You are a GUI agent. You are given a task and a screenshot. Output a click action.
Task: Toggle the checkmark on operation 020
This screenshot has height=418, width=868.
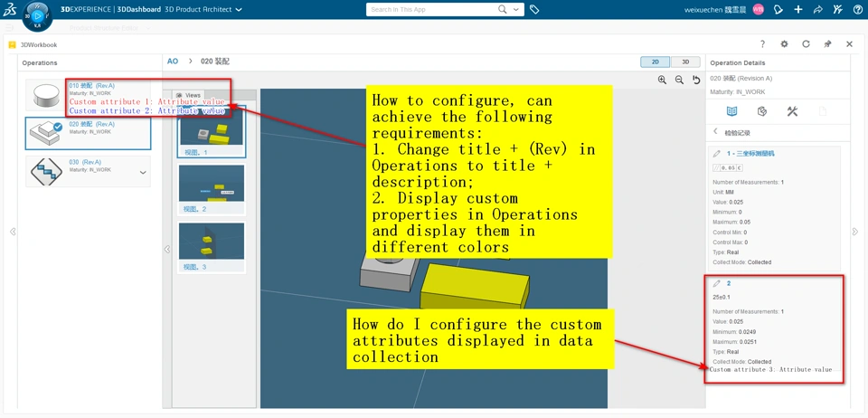58,127
